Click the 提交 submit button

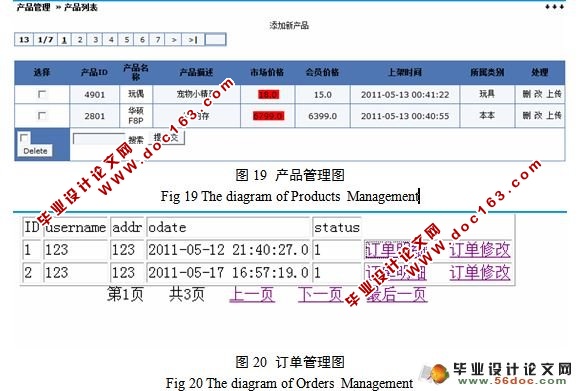click(166, 138)
